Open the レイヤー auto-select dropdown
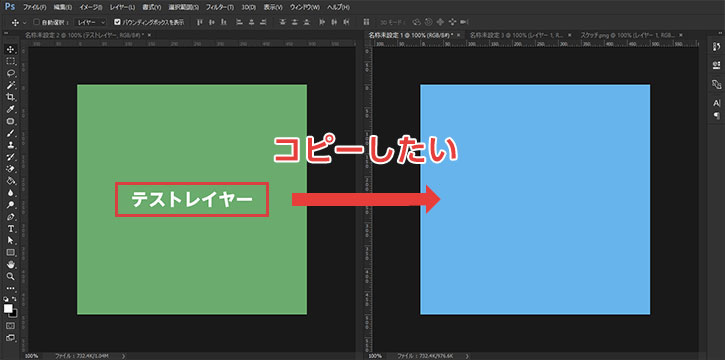 pos(91,22)
